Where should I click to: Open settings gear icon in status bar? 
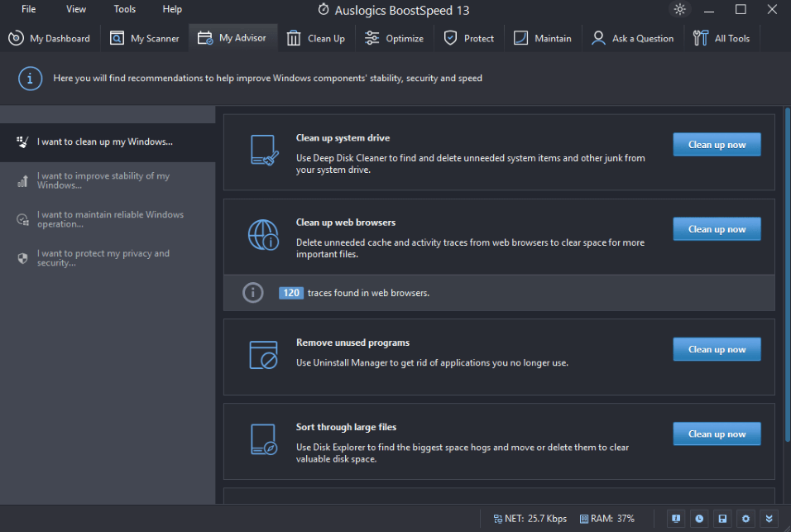coord(745,519)
